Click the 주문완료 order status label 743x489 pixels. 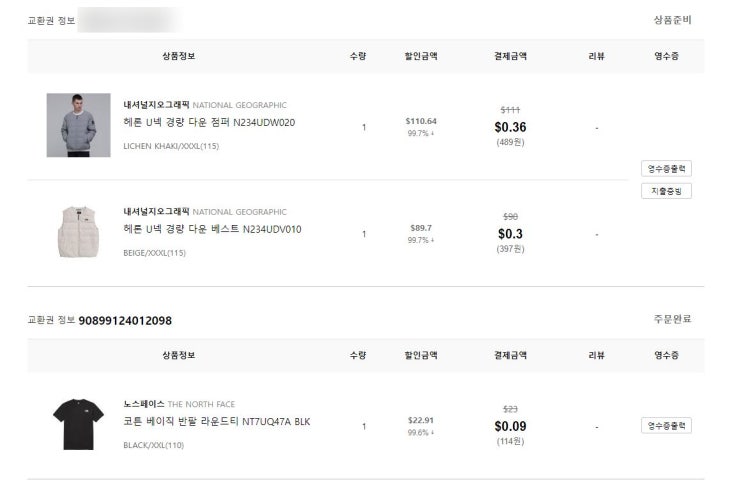click(x=672, y=320)
